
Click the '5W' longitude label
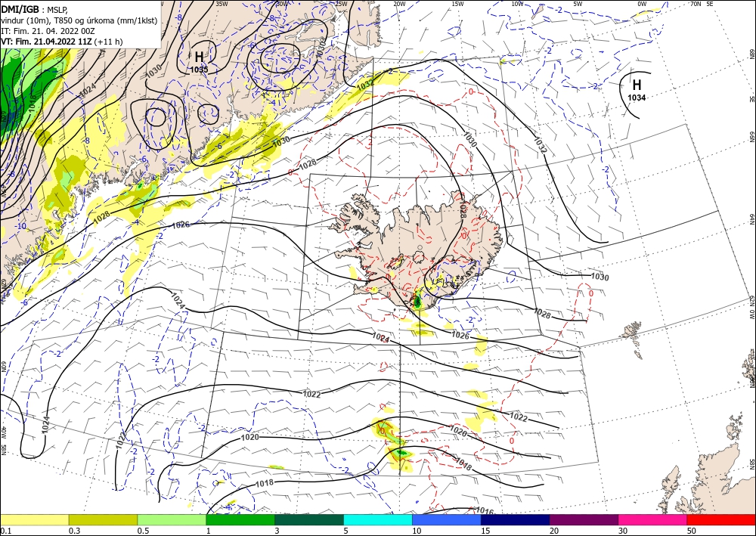[x=578, y=4]
